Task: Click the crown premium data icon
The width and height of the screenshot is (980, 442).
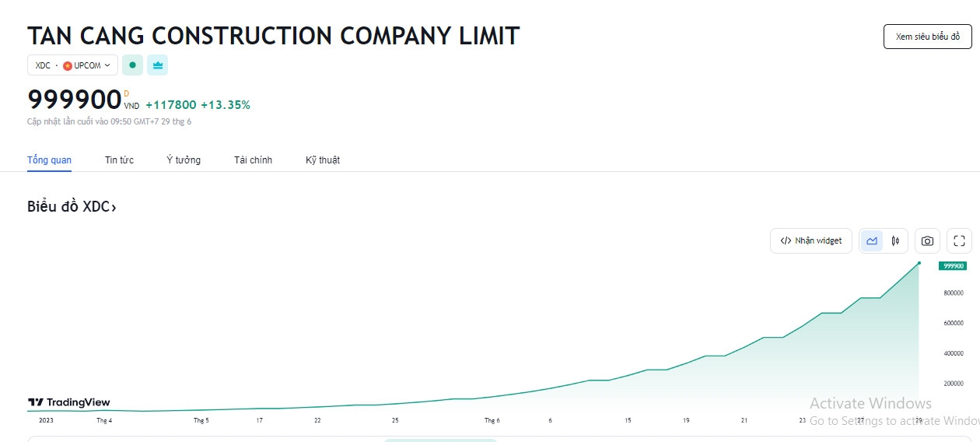Action: 158,65
